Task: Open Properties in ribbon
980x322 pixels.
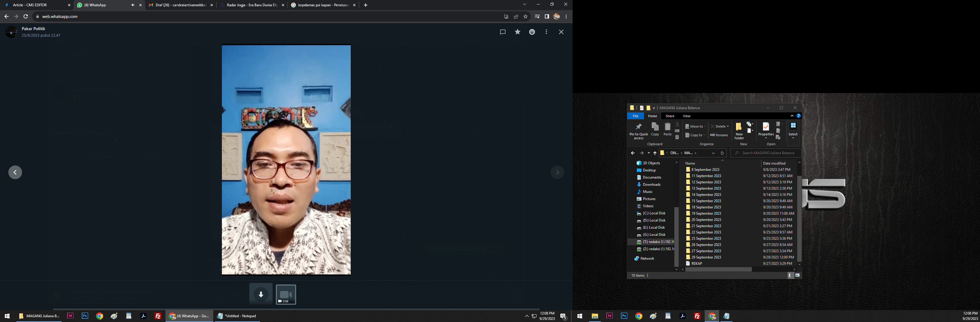Action: click(766, 130)
